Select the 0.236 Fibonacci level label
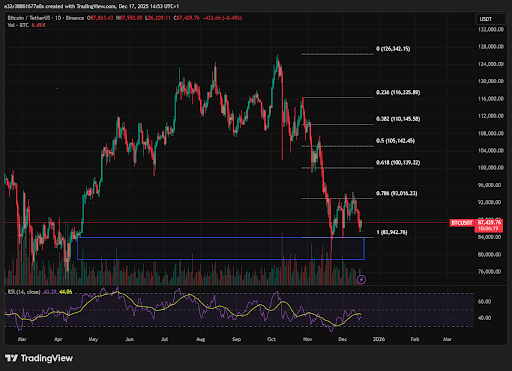This screenshot has width=512, height=371. (x=398, y=92)
